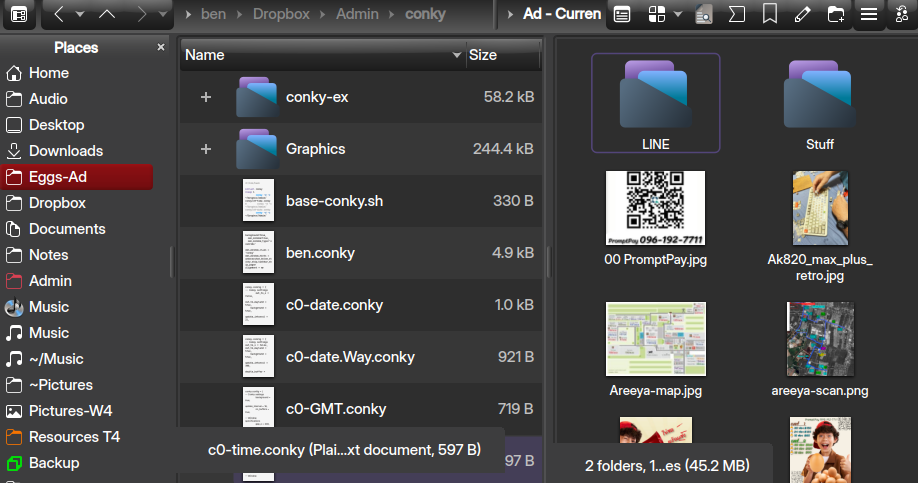918x483 pixels.
Task: Toggle the details list view icon
Action: click(622, 14)
